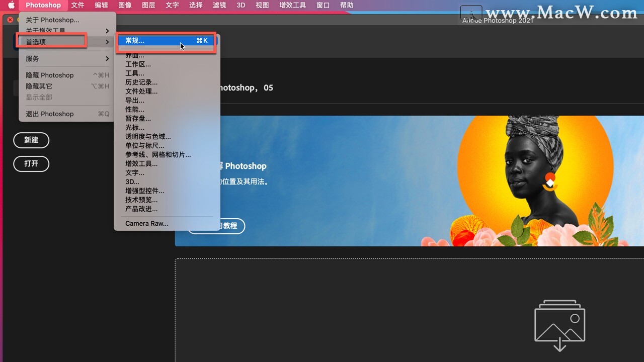Click the Apple menu logo
644x362 pixels.
coord(11,6)
